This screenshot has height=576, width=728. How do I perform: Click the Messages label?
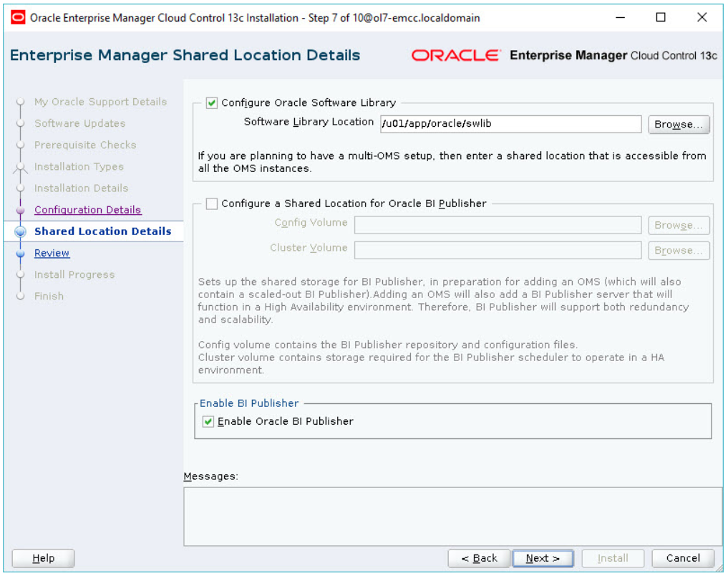210,476
